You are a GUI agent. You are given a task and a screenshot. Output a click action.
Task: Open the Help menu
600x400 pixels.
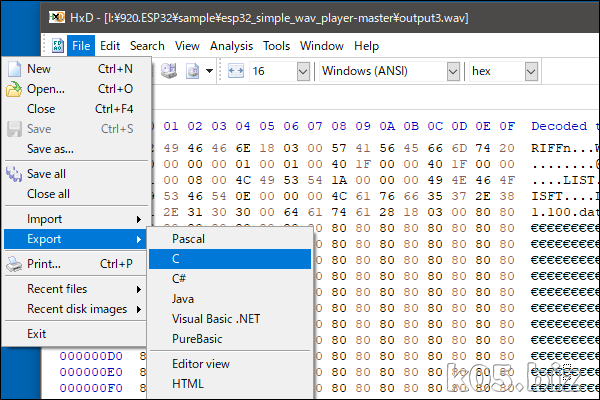pyautogui.click(x=366, y=46)
